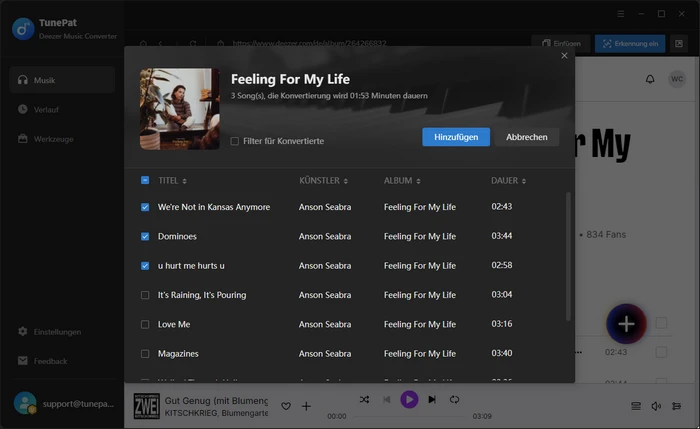Click the deezer URL address field
Viewport: 700px width, 429px height.
pyautogui.click(x=309, y=43)
